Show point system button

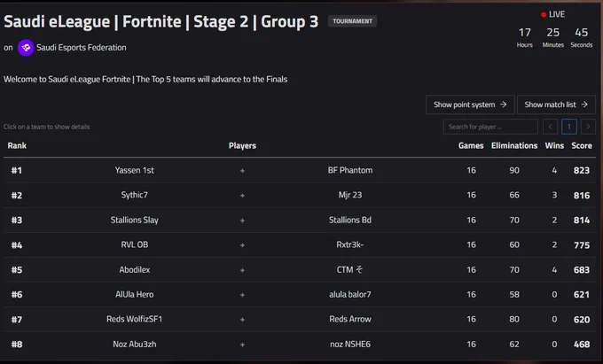point(470,105)
